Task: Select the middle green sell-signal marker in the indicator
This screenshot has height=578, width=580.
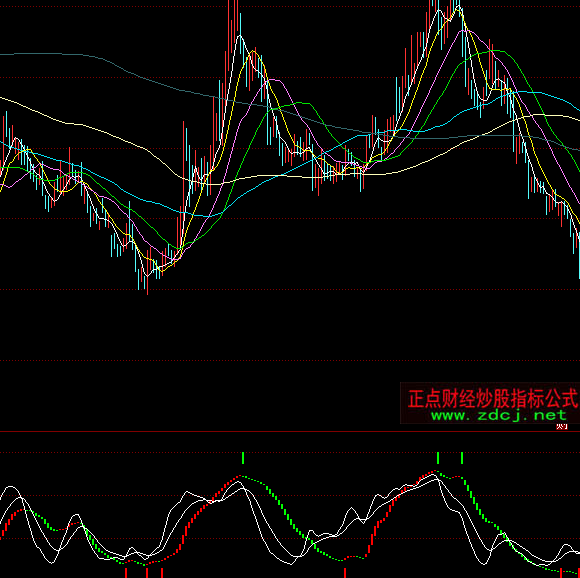Action: click(x=438, y=458)
